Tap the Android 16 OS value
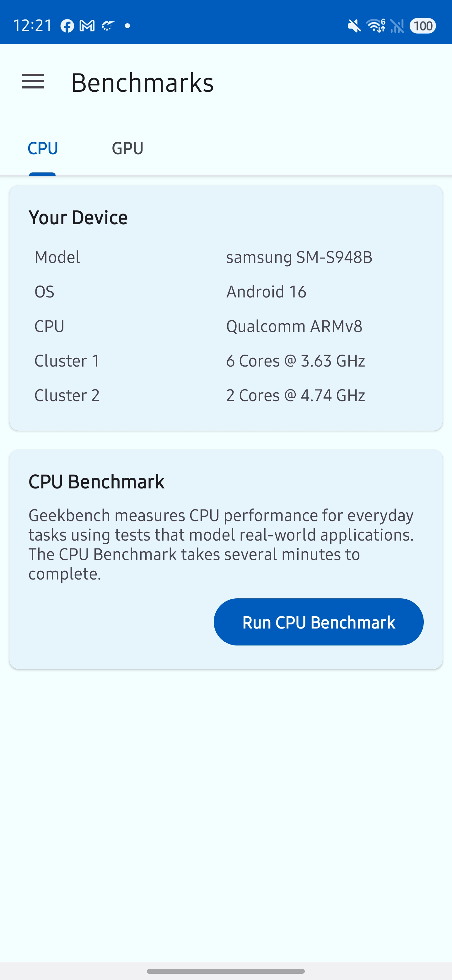Viewport: 452px width, 980px height. point(266,292)
